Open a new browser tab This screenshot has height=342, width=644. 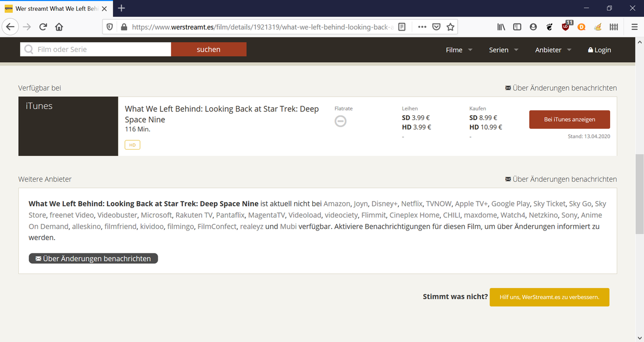(x=122, y=8)
